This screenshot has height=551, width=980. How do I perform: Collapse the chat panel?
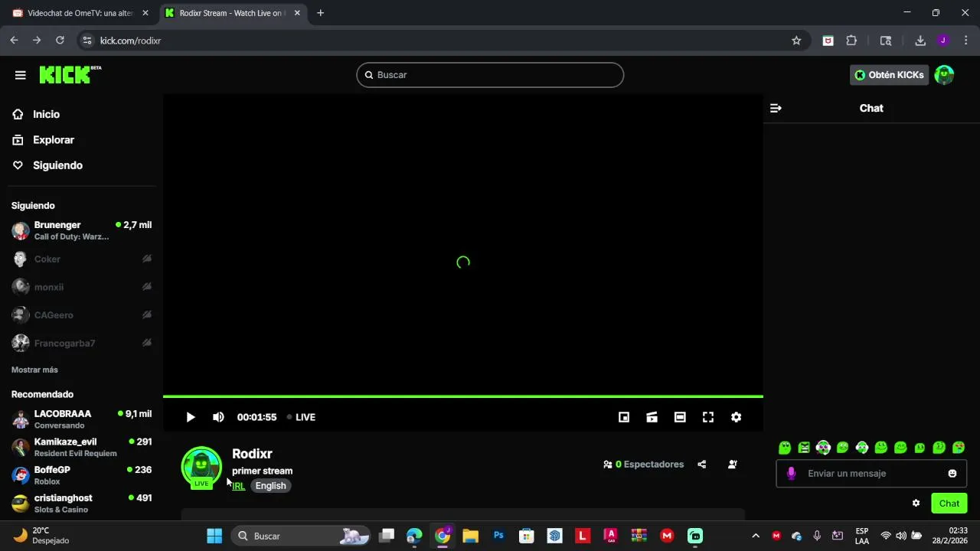(776, 108)
